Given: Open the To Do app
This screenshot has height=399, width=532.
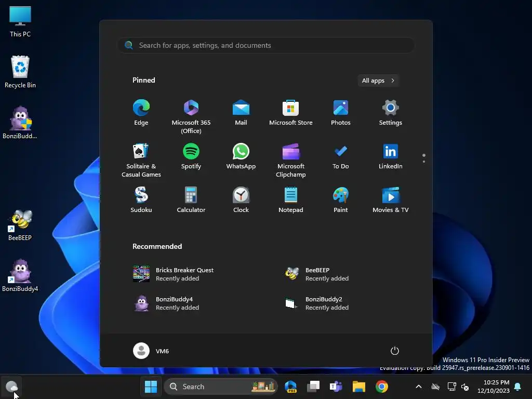Looking at the screenshot, I should click(341, 156).
